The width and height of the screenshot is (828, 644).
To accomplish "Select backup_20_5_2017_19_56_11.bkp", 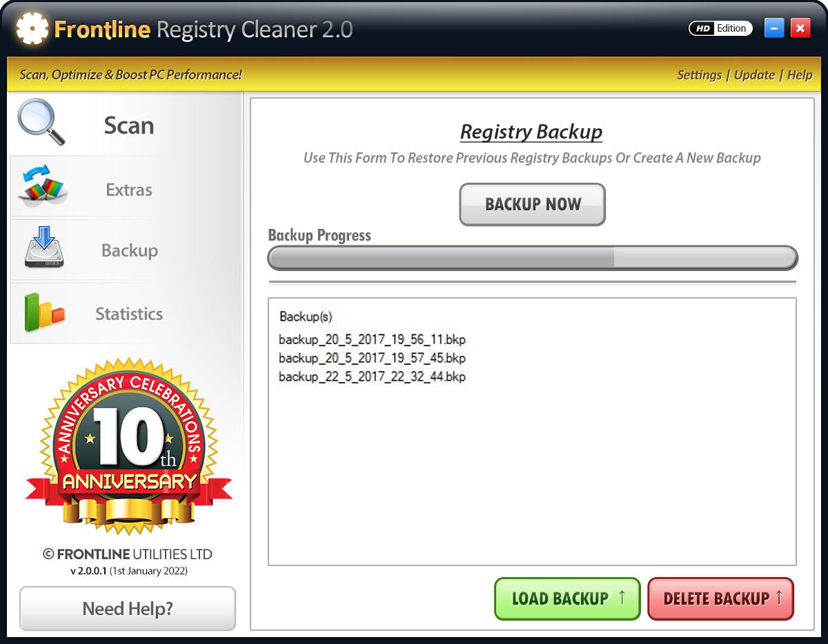I will pyautogui.click(x=372, y=339).
